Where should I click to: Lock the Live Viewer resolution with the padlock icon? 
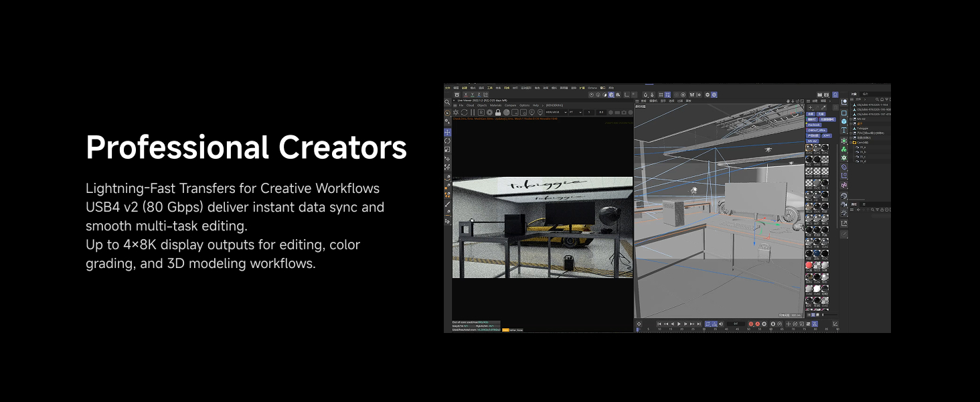pos(498,113)
